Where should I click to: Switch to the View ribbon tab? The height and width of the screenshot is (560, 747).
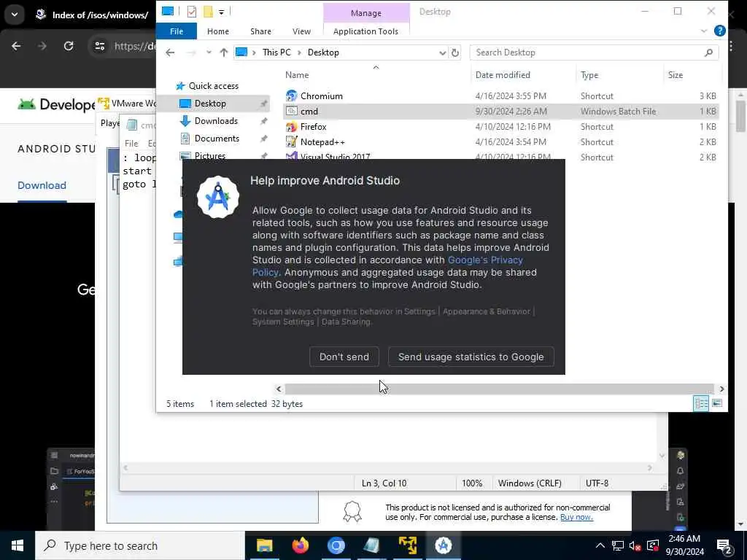tap(301, 31)
